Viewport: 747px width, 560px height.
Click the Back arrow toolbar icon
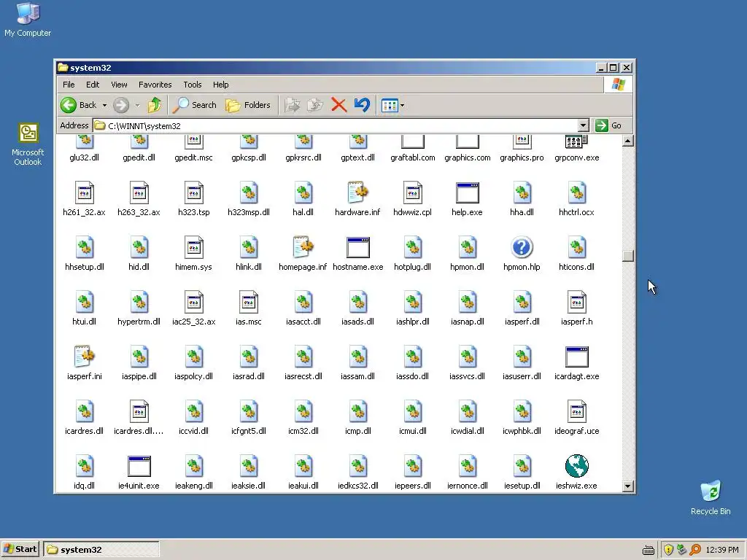pos(69,105)
